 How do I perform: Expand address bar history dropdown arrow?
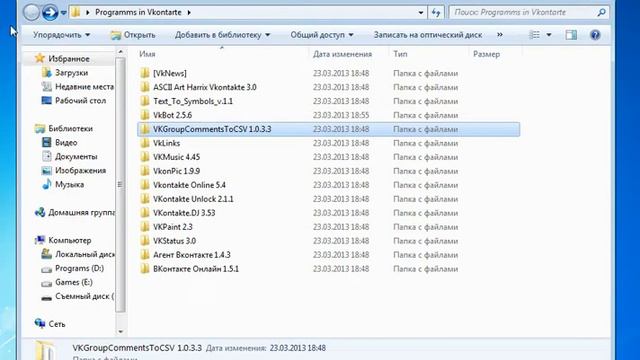point(421,13)
